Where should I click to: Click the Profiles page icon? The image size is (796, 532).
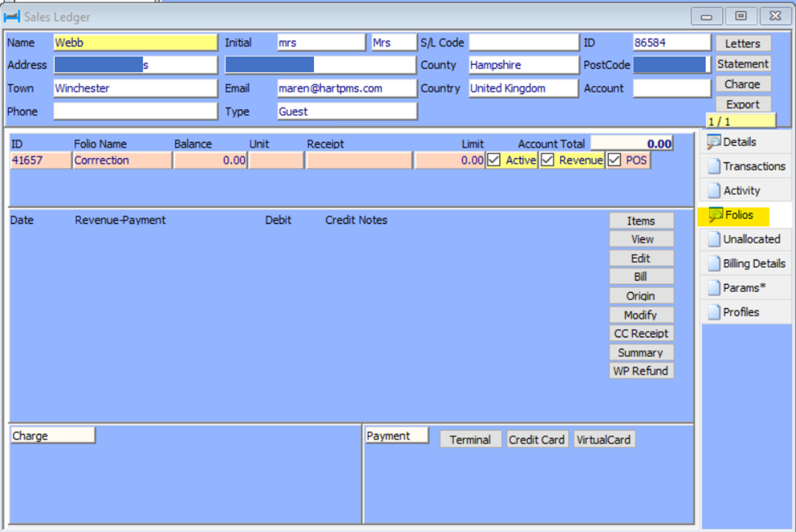point(714,312)
